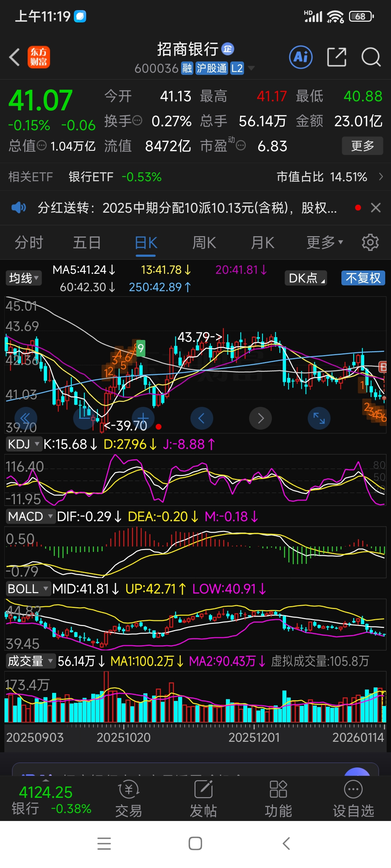Move chart right with the next arrow

[x=260, y=418]
